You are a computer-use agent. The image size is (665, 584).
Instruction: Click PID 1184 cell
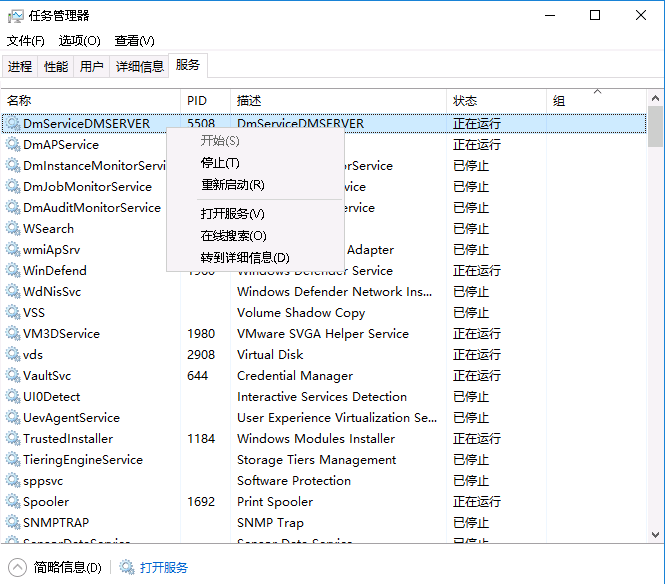coord(201,438)
